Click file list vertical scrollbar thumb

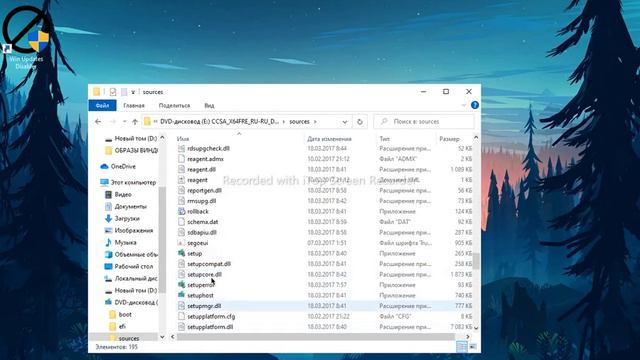[476, 261]
